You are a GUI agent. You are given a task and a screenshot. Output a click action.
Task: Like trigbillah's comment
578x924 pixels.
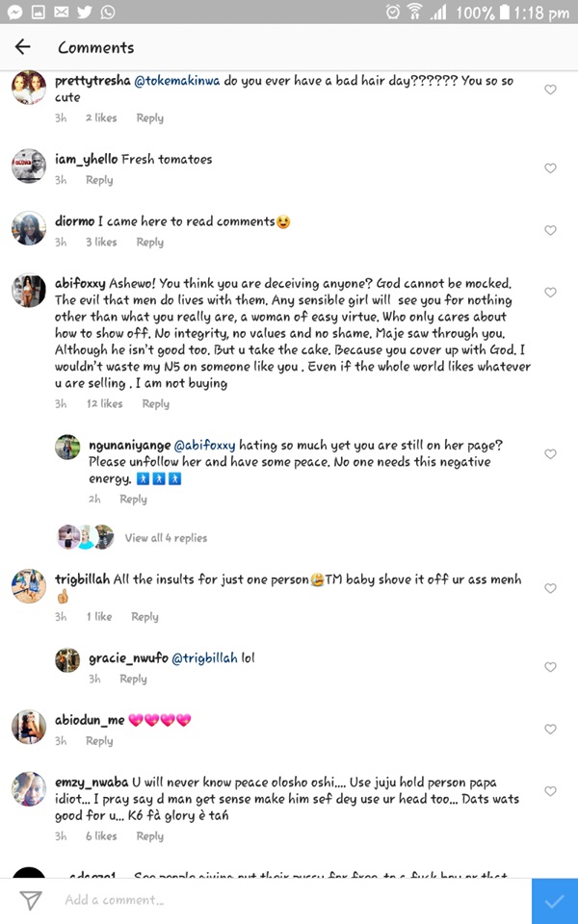pyautogui.click(x=550, y=588)
